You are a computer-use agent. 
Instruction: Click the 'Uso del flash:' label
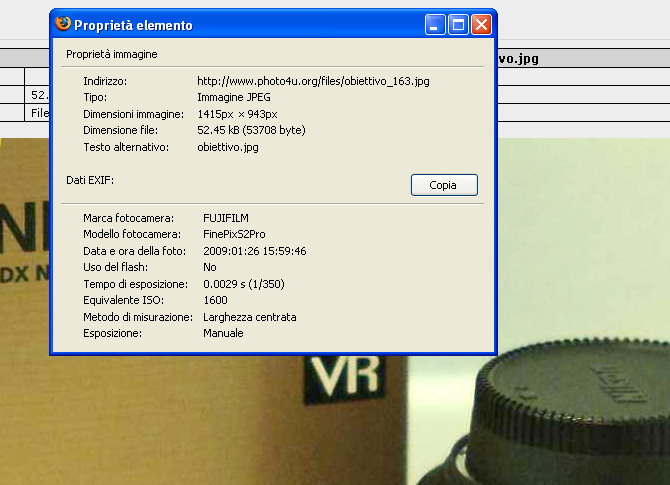click(x=115, y=267)
